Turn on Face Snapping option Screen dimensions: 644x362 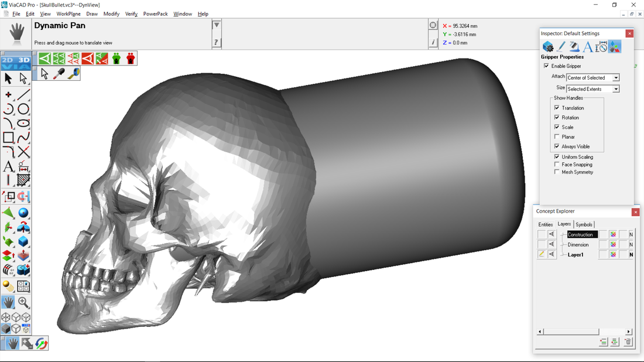point(557,165)
